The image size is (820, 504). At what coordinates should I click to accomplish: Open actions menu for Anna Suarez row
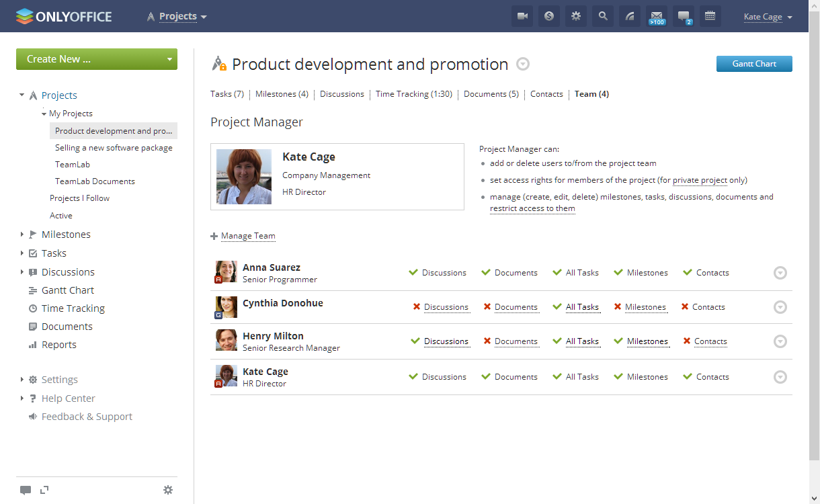click(x=780, y=273)
